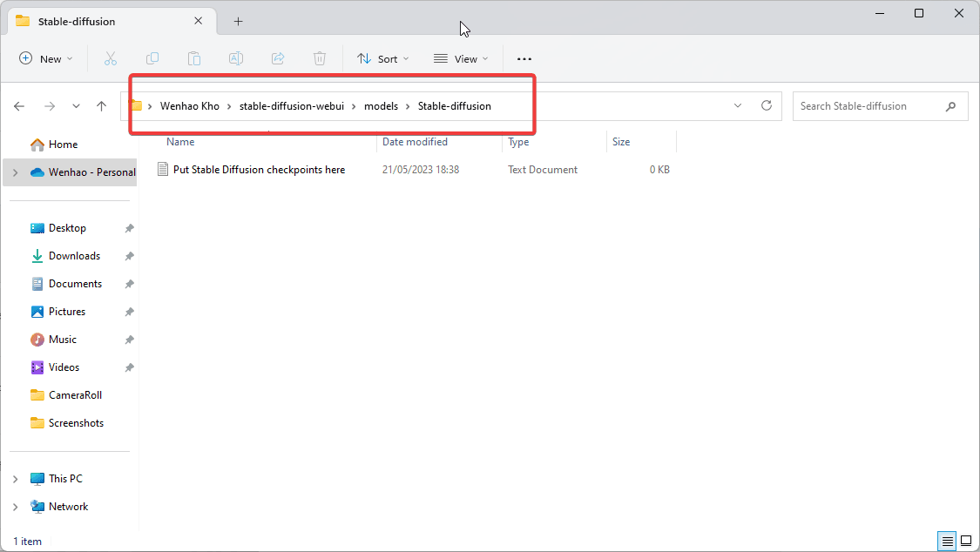Navigate up one folder level
Viewport: 980px width, 552px height.
pos(102,105)
